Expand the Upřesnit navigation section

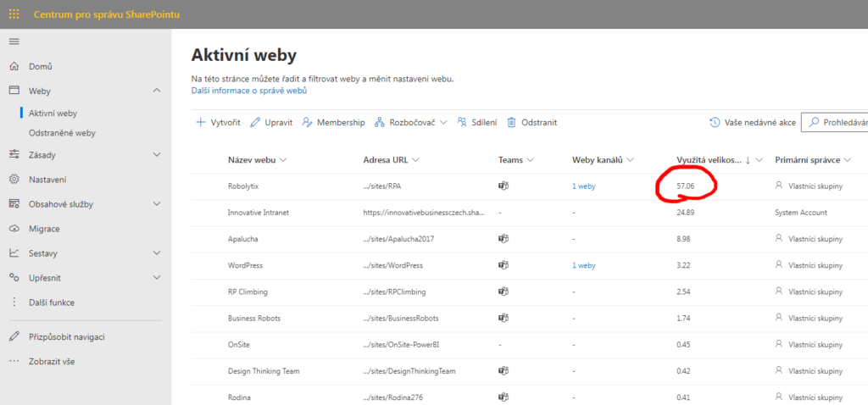click(157, 277)
